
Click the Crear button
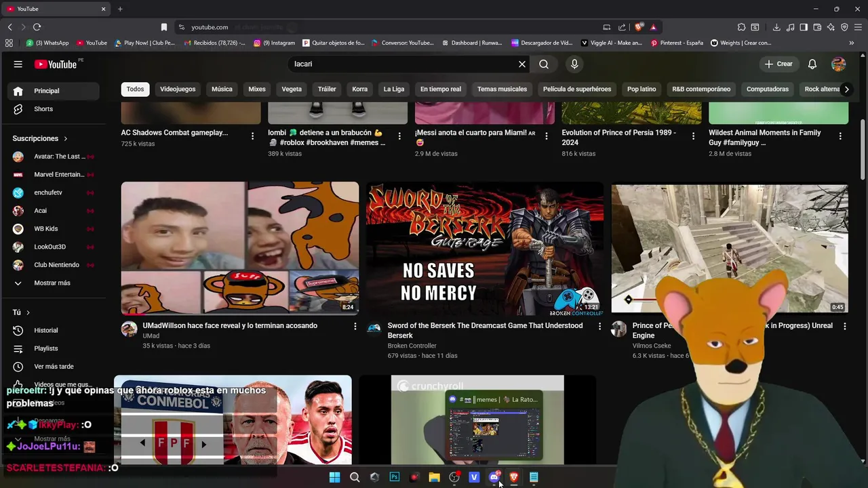(778, 64)
